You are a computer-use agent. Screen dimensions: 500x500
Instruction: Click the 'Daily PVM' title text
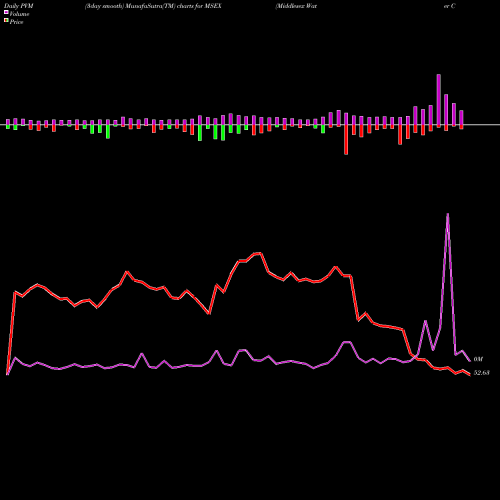[19, 6]
